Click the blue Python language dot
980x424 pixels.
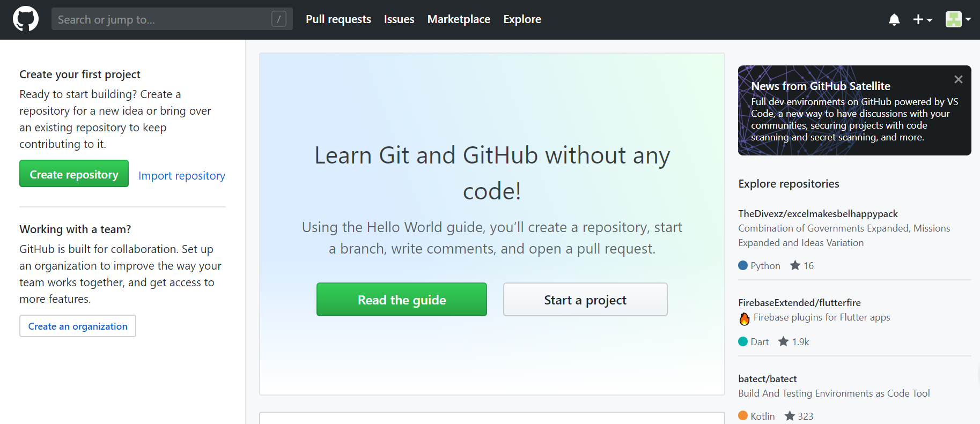click(x=743, y=265)
